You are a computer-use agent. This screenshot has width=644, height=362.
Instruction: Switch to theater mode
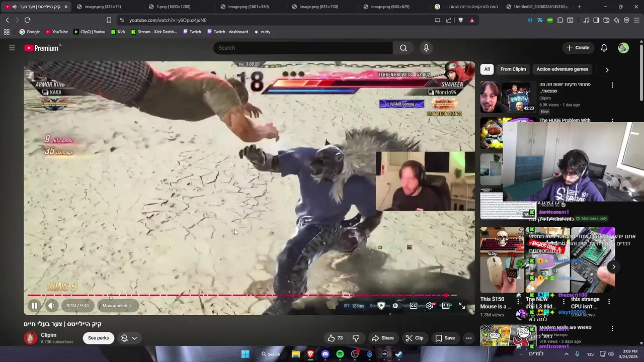[x=446, y=306]
